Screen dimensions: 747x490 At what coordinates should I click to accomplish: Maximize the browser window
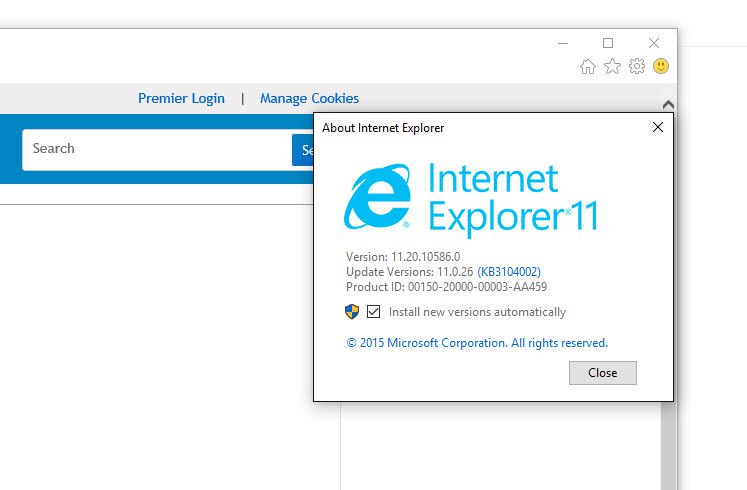608,43
